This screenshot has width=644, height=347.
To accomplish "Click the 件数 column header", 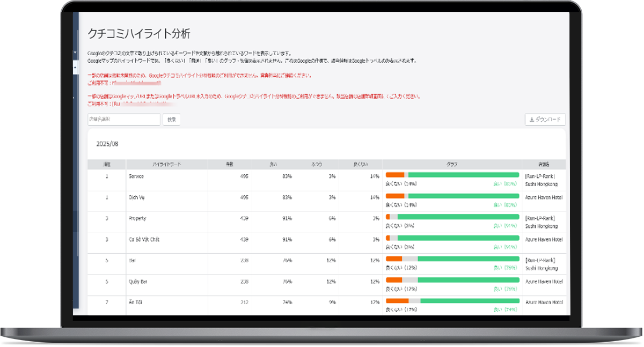I will [230, 164].
